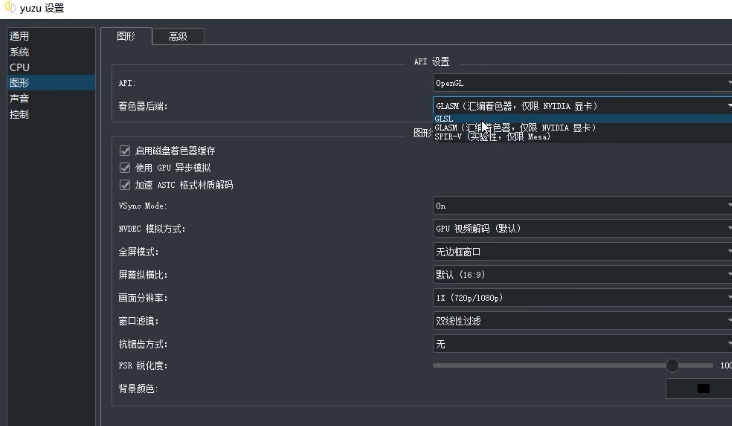Screen dimensions: 732x426
Task: Select 通用 in the settings sidebar
Action: point(20,36)
